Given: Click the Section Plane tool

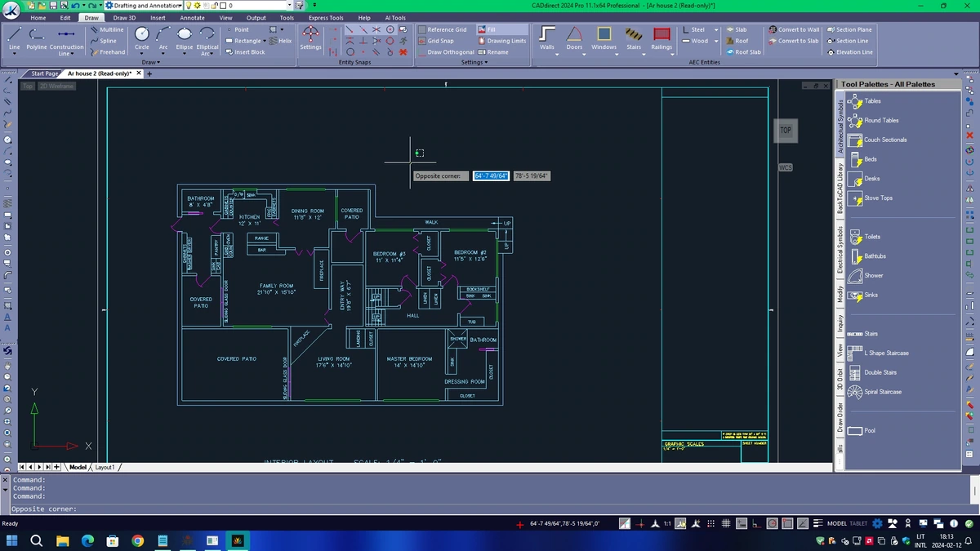Looking at the screenshot, I should [849, 29].
